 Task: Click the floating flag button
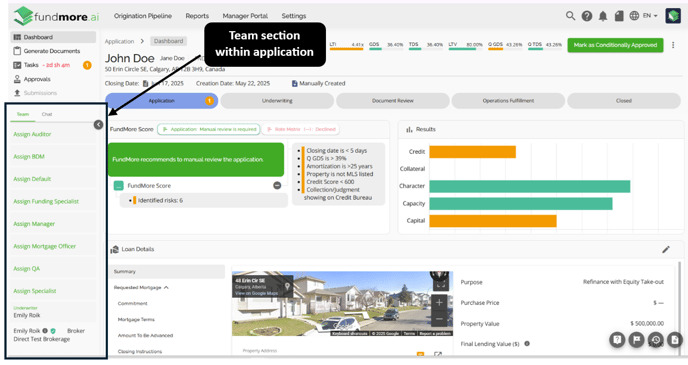pos(636,340)
